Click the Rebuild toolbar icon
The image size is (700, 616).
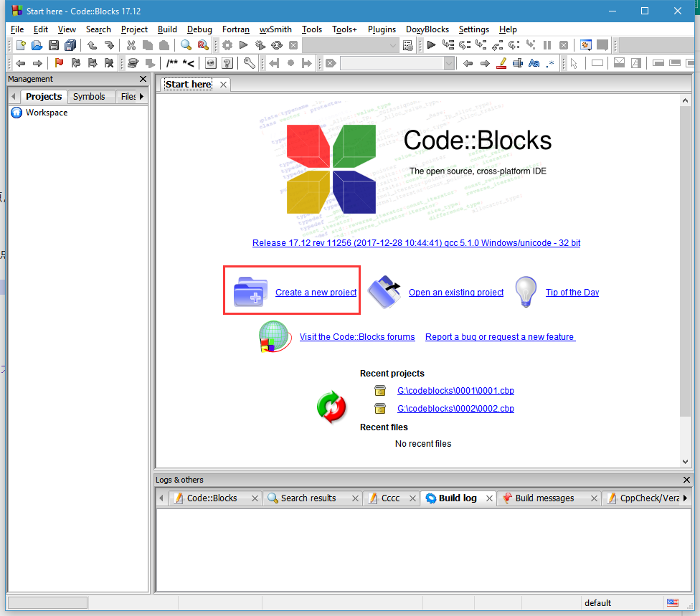pos(277,44)
